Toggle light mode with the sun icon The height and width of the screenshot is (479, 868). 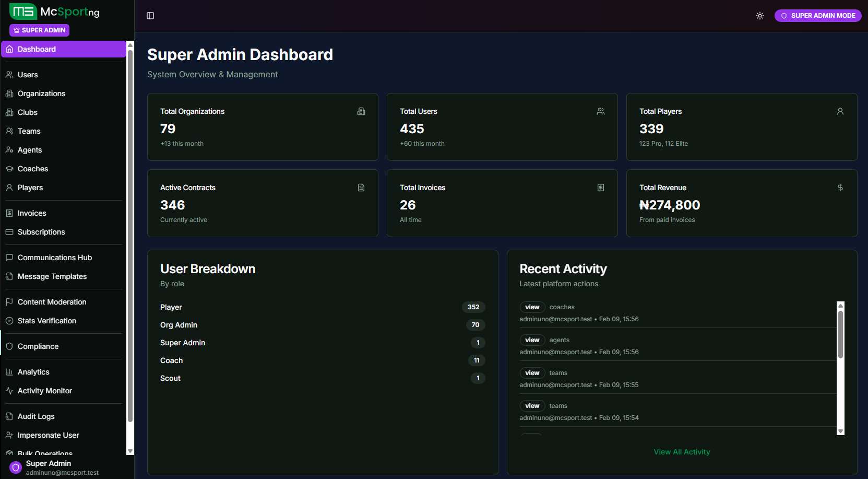759,16
